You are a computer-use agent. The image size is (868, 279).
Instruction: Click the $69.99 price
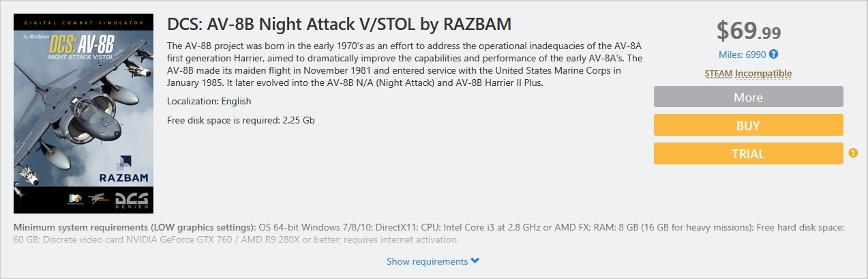(748, 31)
